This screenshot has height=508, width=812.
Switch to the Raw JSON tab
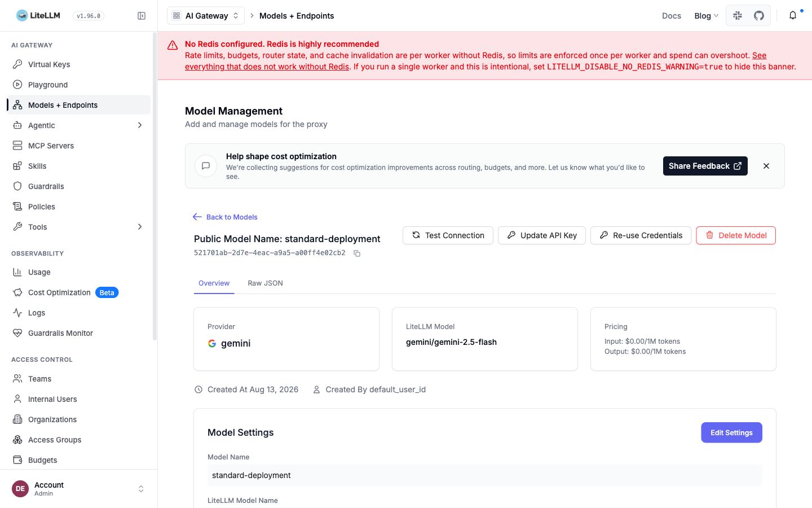[x=266, y=283]
